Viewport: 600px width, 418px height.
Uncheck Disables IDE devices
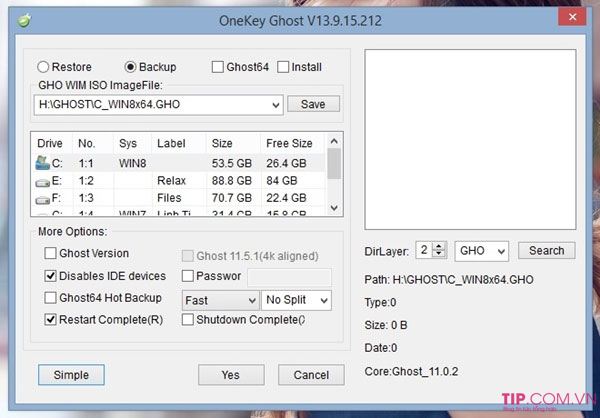51,276
